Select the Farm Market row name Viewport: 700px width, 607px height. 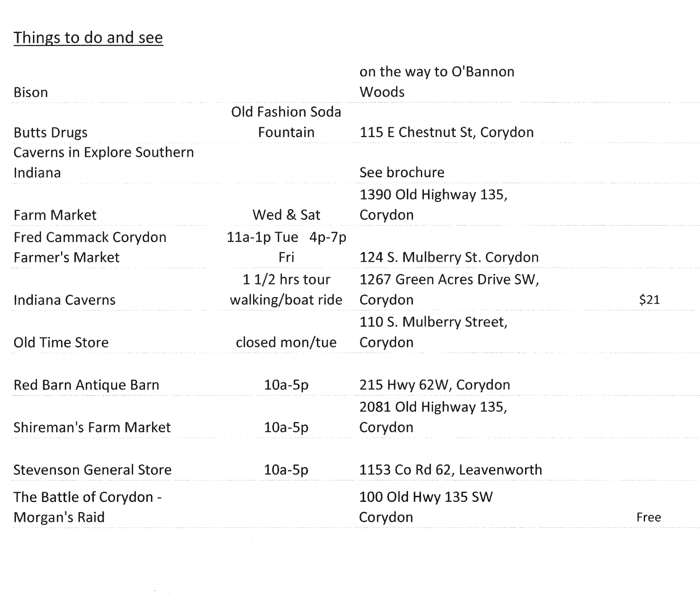pyautogui.click(x=55, y=215)
